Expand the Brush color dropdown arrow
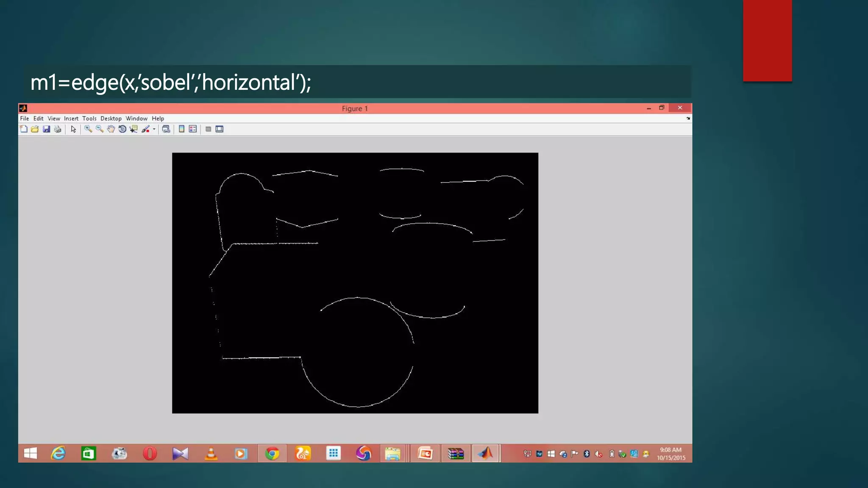 point(154,129)
